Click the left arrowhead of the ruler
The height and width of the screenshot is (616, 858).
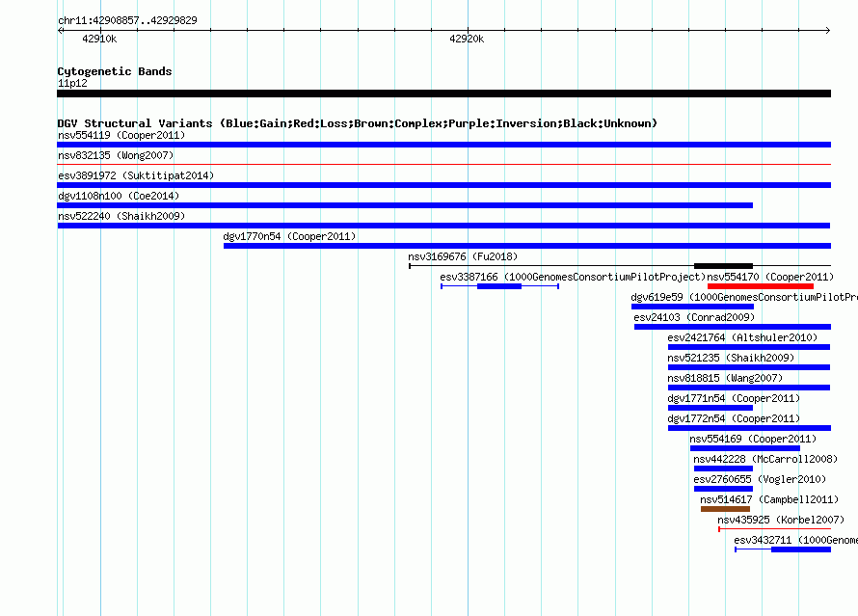click(60, 30)
